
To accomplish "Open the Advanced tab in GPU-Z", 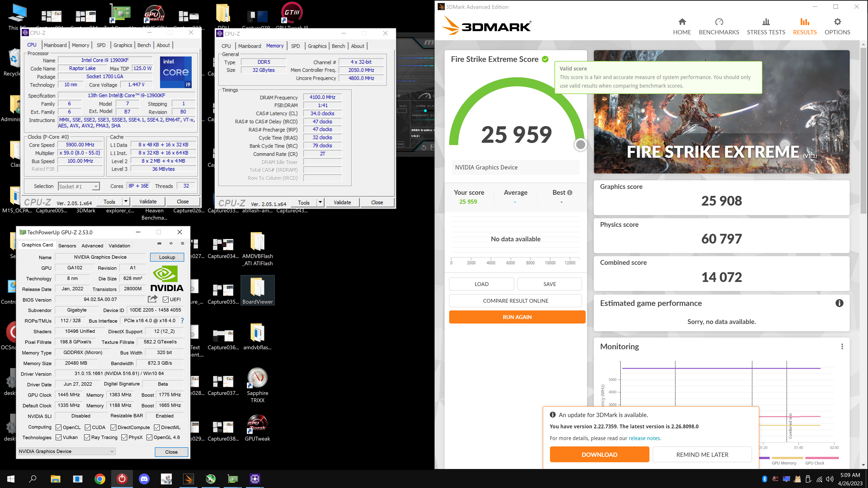I will pos(92,246).
